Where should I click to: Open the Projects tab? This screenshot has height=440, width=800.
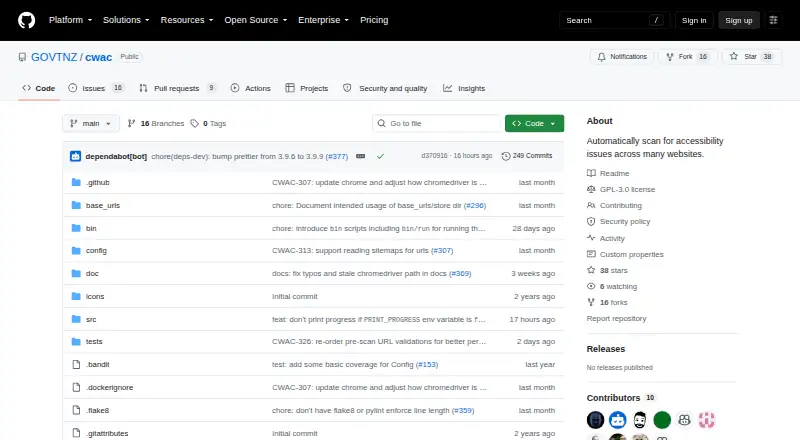(x=307, y=88)
